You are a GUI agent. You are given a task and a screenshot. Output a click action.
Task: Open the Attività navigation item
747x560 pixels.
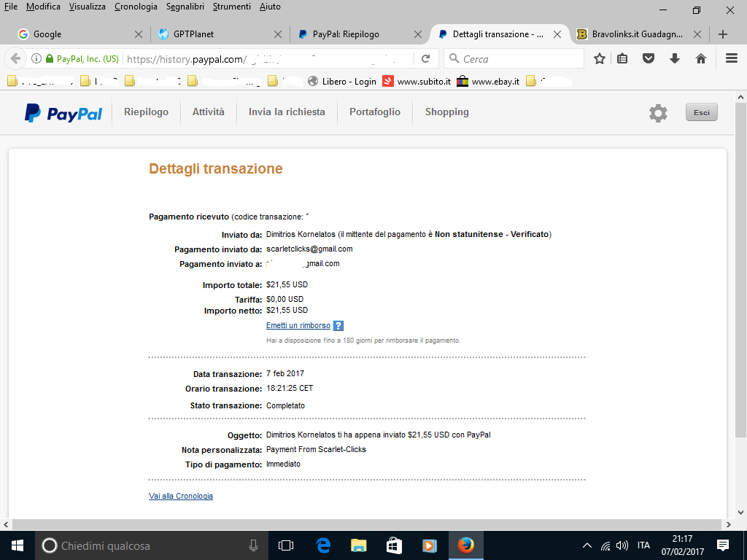click(x=208, y=112)
